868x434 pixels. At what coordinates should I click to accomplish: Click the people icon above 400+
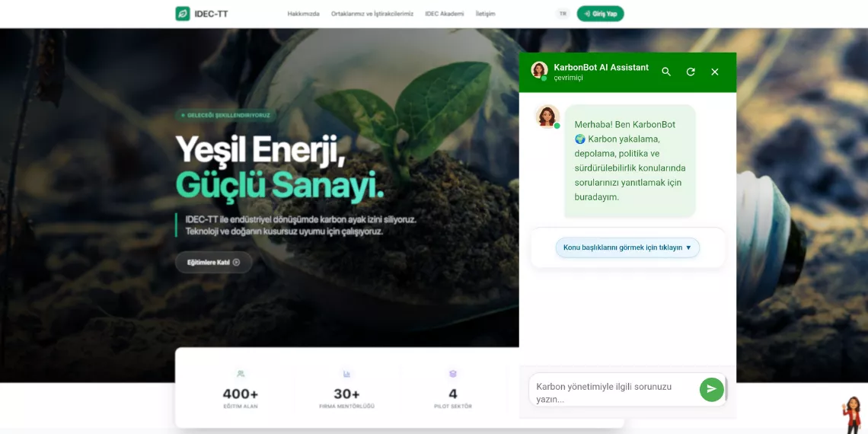(x=241, y=374)
